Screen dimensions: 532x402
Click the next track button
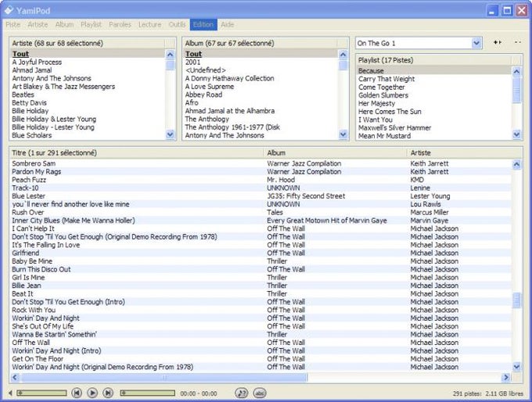108,393
